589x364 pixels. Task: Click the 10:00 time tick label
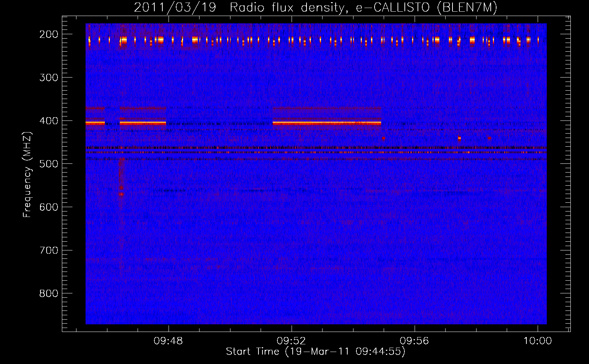coord(538,341)
